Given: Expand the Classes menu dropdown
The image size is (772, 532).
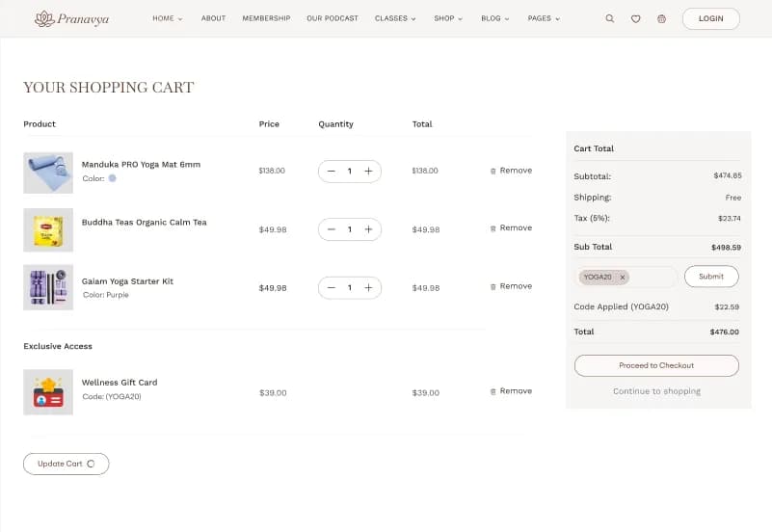Looking at the screenshot, I should pos(395,18).
